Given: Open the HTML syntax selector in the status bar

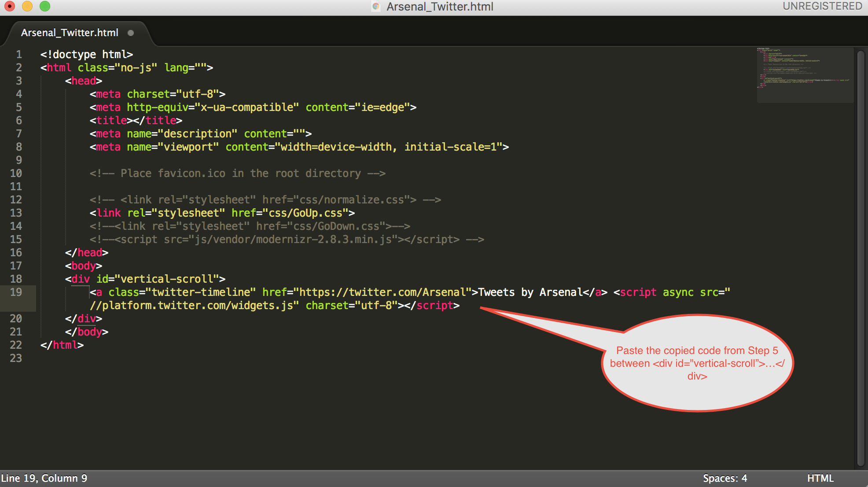Looking at the screenshot, I should point(820,478).
